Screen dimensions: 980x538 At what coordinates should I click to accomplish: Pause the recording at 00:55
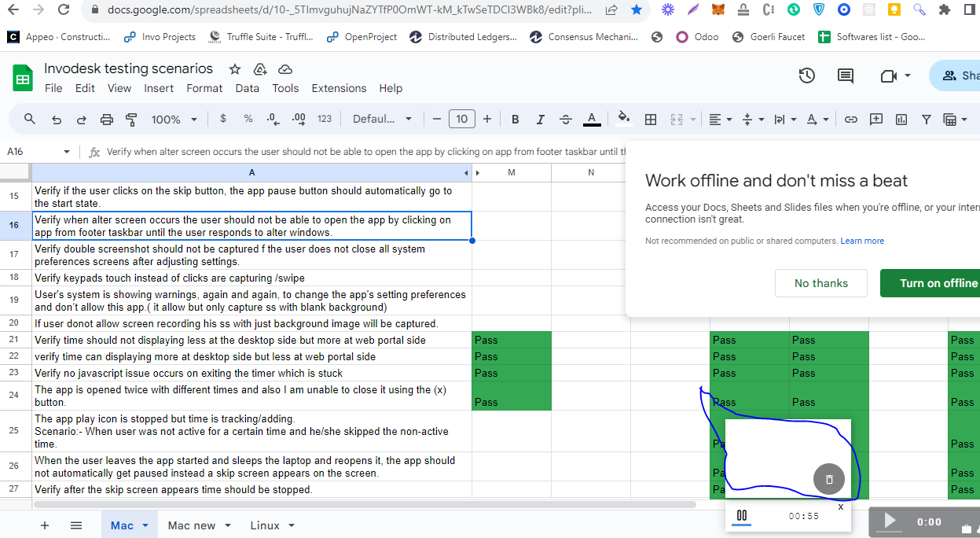pos(741,516)
